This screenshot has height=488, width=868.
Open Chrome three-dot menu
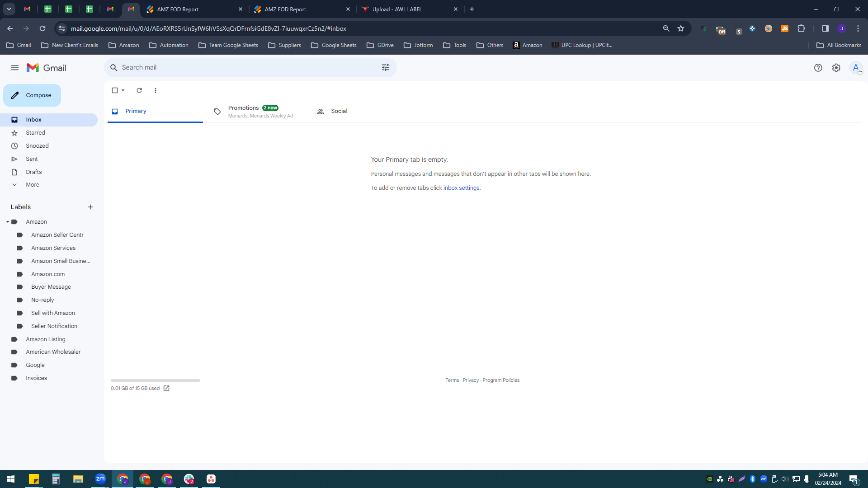click(858, 28)
